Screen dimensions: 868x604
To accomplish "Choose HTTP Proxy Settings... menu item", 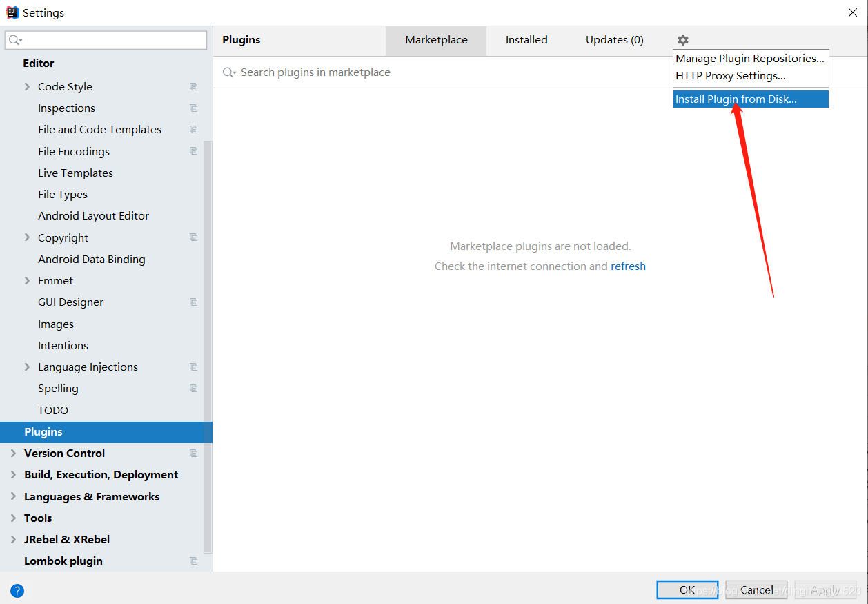I will (751, 76).
